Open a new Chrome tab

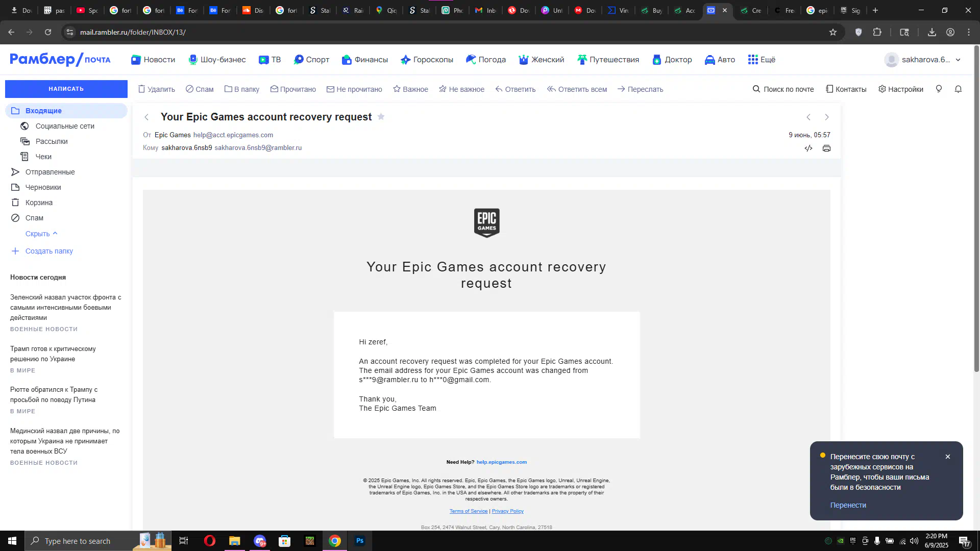click(x=875, y=10)
